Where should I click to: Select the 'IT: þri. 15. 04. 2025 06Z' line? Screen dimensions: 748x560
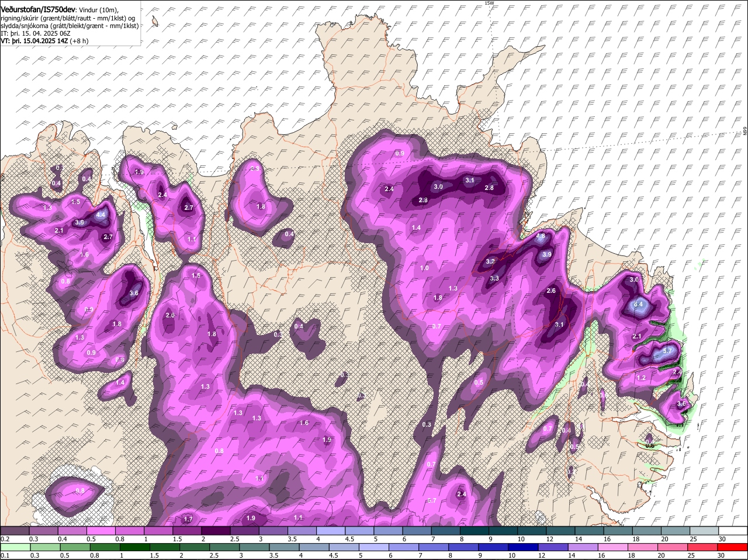tap(36, 33)
